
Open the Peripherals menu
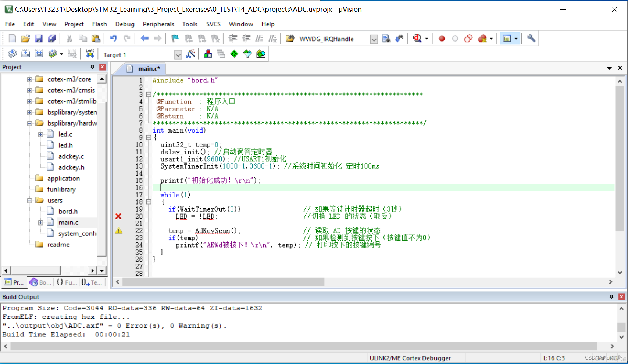pyautogui.click(x=158, y=24)
